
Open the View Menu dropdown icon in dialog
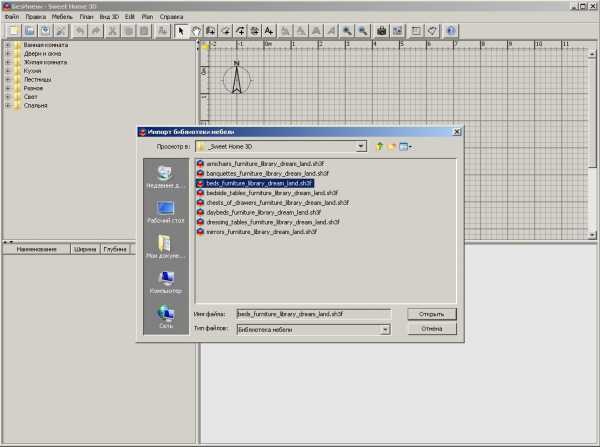406,146
